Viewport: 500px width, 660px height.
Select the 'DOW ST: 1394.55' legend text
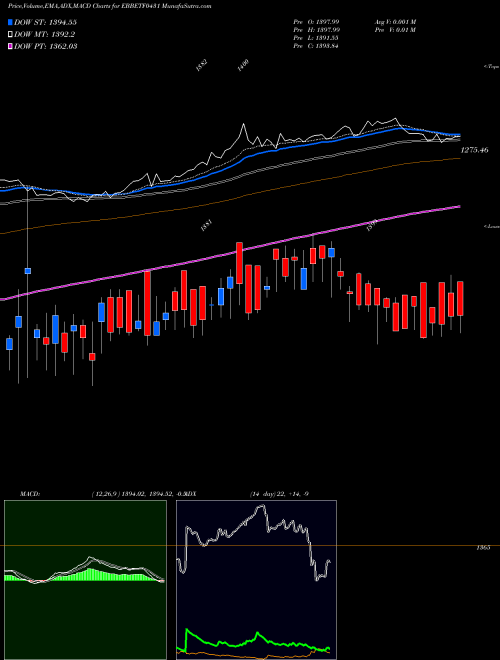(x=45, y=22)
